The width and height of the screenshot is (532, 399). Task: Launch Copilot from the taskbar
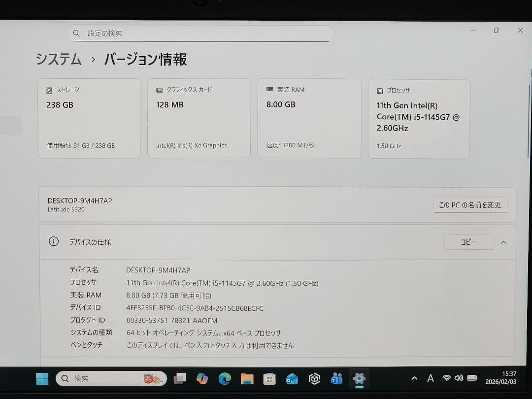coord(202,379)
